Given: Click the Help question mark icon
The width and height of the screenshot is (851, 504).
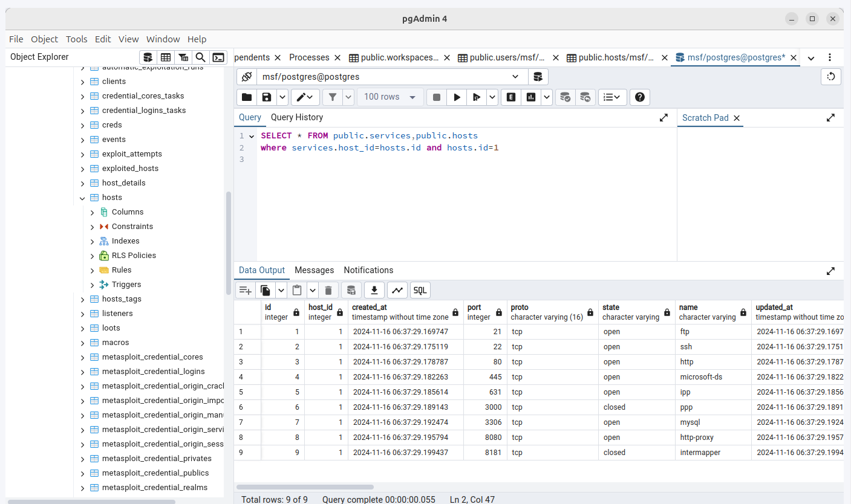Looking at the screenshot, I should (x=640, y=97).
